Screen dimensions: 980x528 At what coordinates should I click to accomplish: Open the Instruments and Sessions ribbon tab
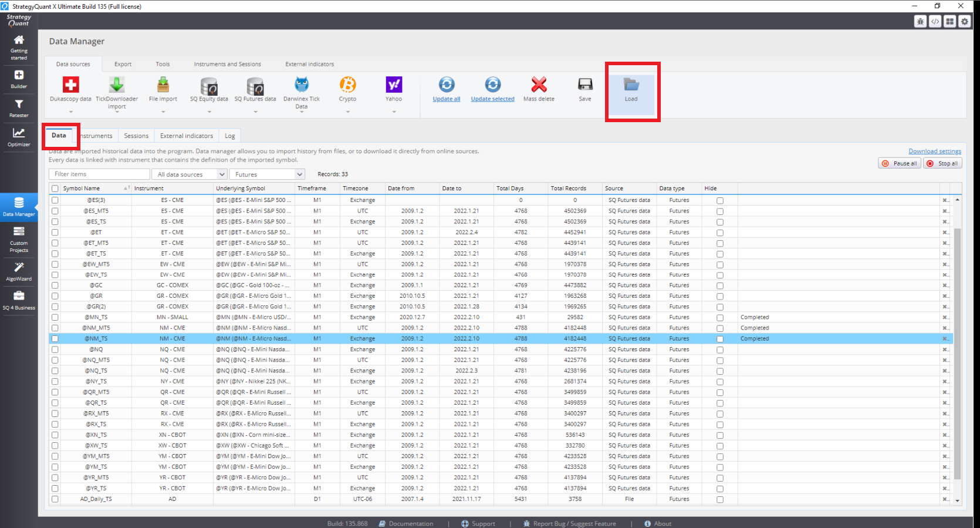tap(228, 64)
